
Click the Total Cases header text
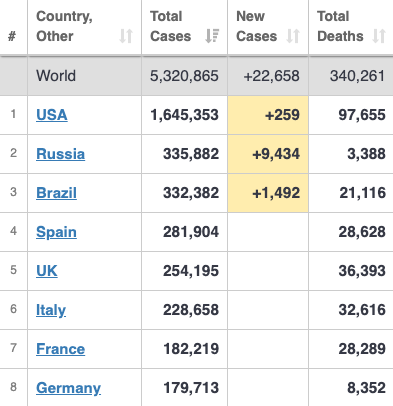[170, 26]
